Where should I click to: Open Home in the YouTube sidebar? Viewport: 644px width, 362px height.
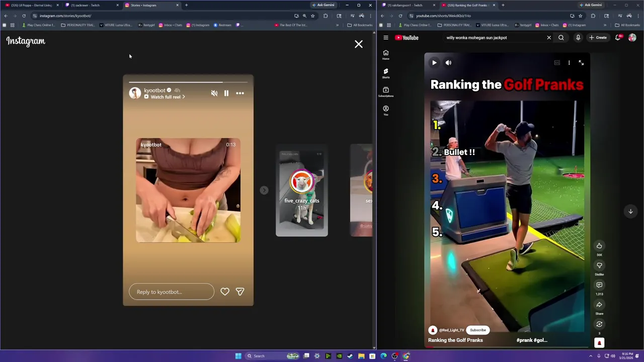click(x=386, y=55)
